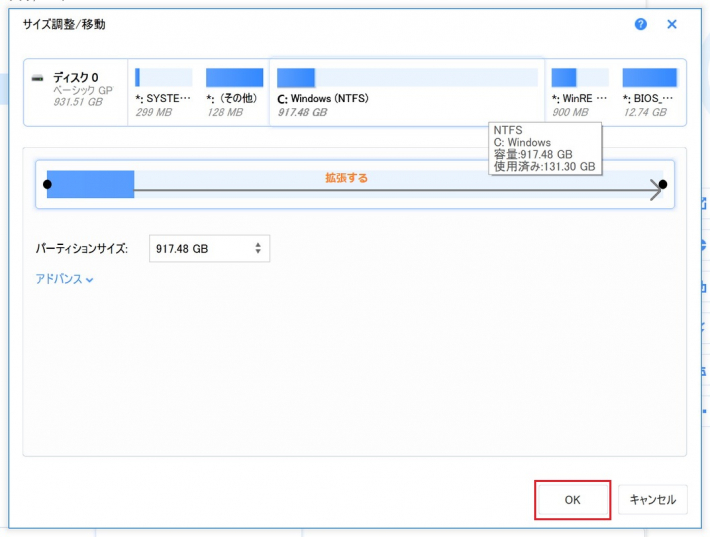The image size is (710, 537).
Task: Decrease partition size with the down arrow
Action: pos(258,253)
